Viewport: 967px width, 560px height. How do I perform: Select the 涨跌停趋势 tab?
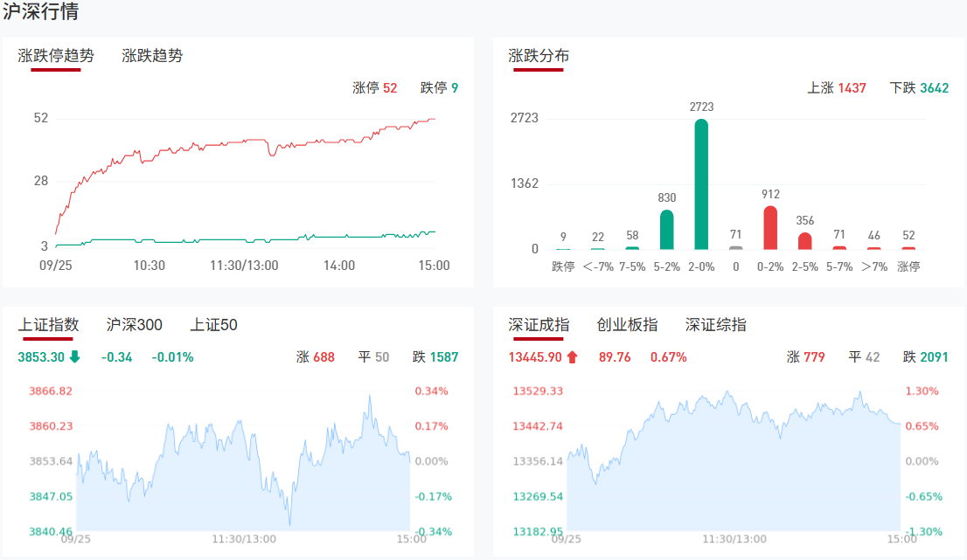tap(56, 56)
